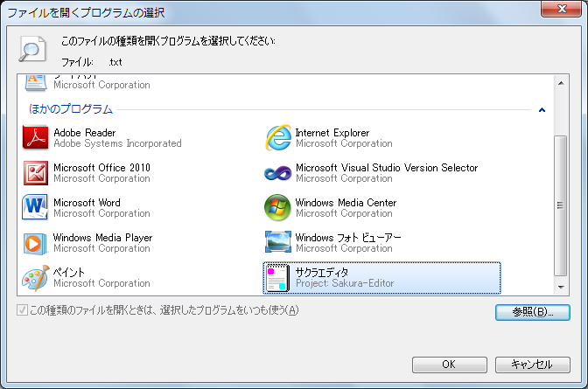Click the Microsoft Word label
This screenshot has height=389, width=588.
pyautogui.click(x=87, y=203)
